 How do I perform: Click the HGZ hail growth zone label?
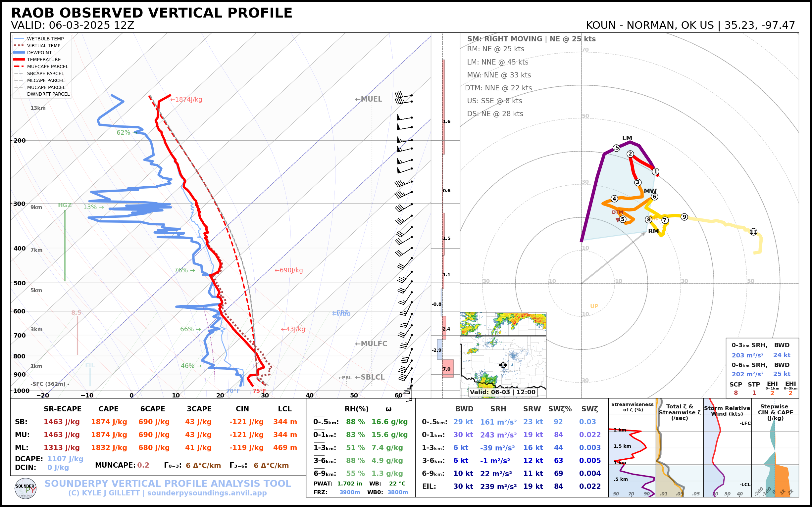click(x=65, y=205)
